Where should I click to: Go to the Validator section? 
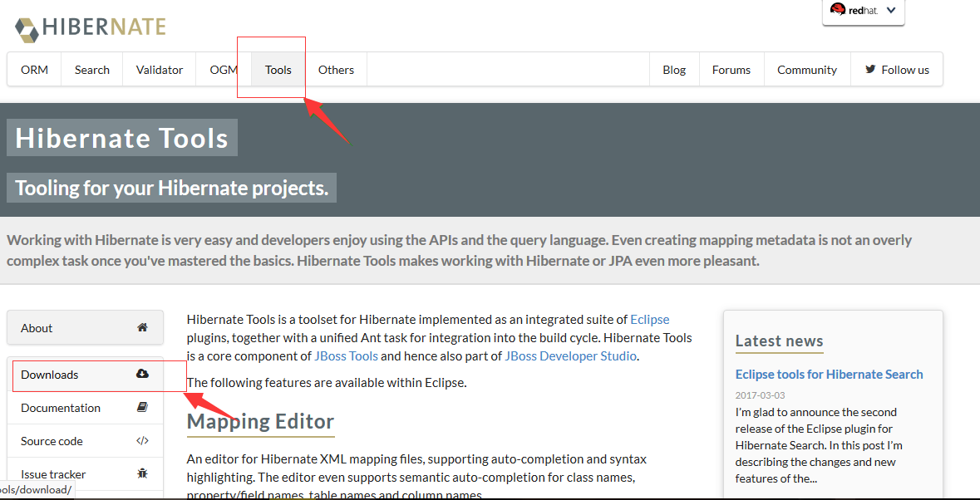click(160, 69)
